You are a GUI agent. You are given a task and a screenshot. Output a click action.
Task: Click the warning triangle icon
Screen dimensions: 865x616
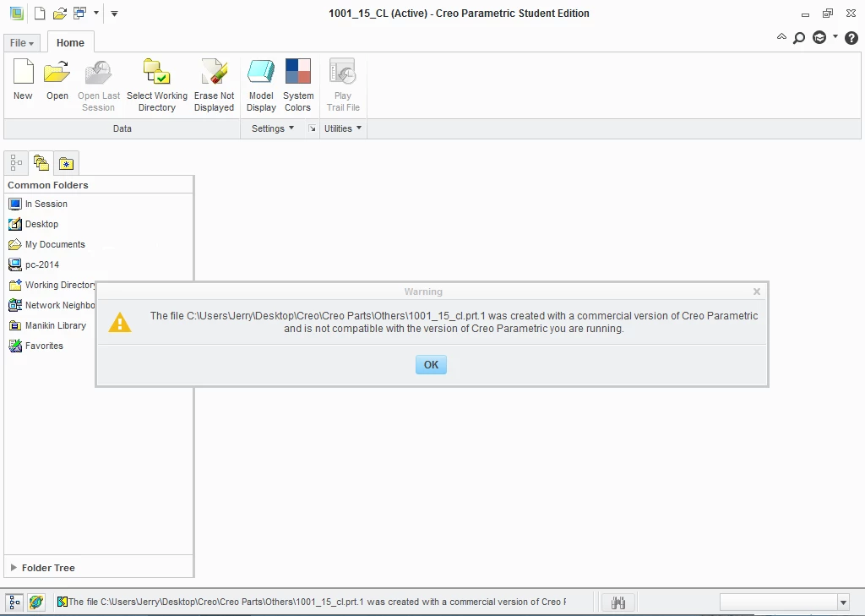(x=120, y=322)
